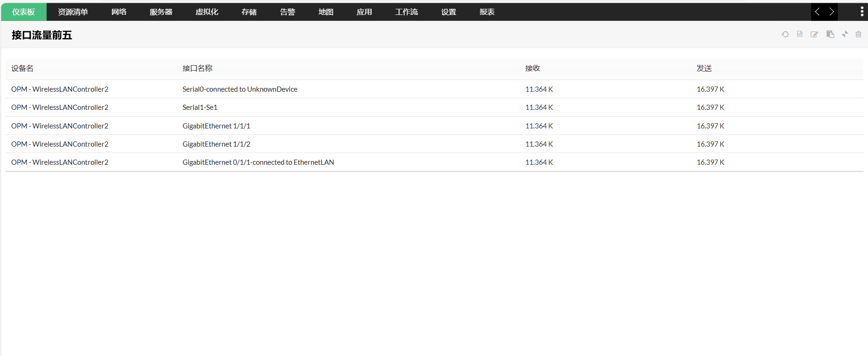Click the 发送 column header
Viewport: 868px width, 356px height.
click(704, 68)
